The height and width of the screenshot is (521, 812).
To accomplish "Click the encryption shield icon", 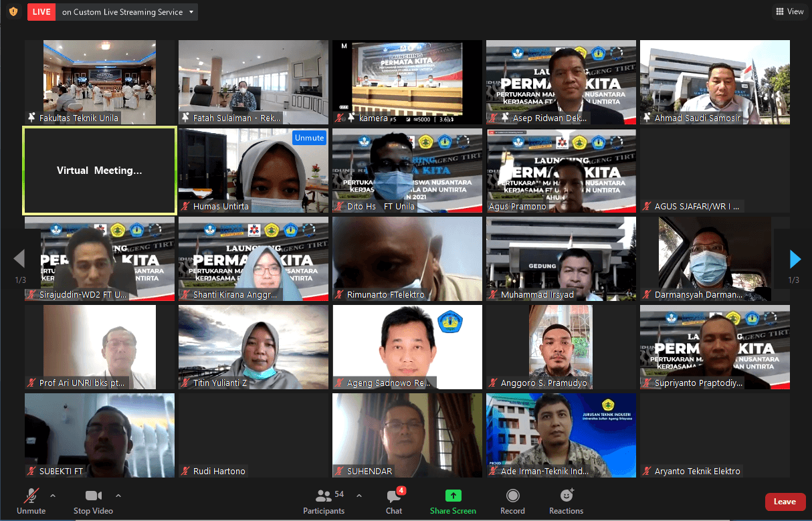I will point(13,11).
